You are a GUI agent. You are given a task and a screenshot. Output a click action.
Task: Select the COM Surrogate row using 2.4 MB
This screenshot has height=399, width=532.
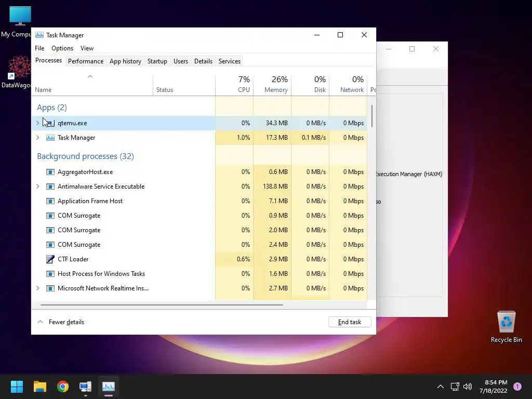(x=199, y=245)
